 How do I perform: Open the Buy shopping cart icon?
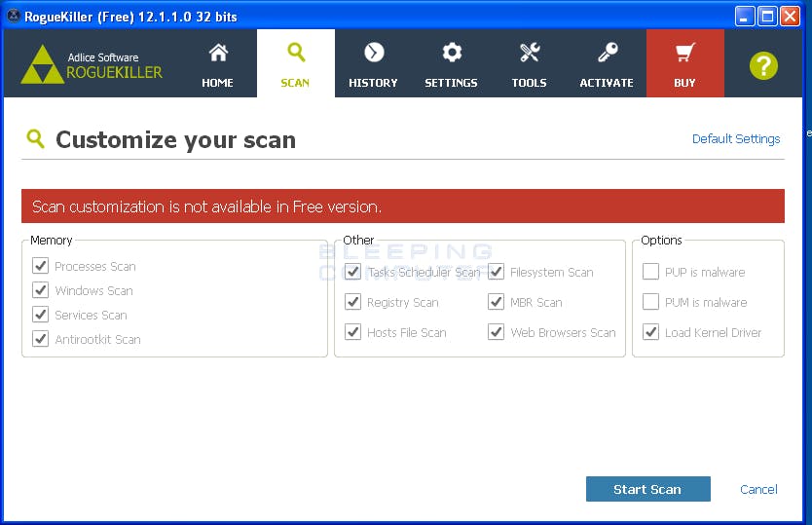pyautogui.click(x=684, y=53)
